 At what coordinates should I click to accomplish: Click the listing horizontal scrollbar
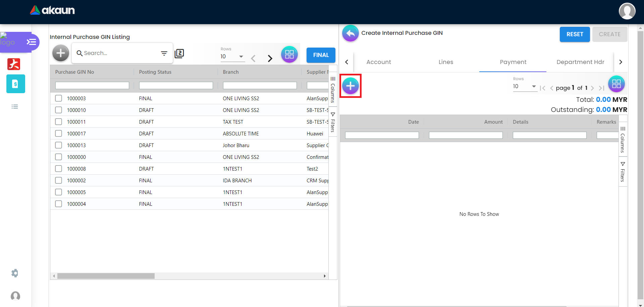pos(106,276)
